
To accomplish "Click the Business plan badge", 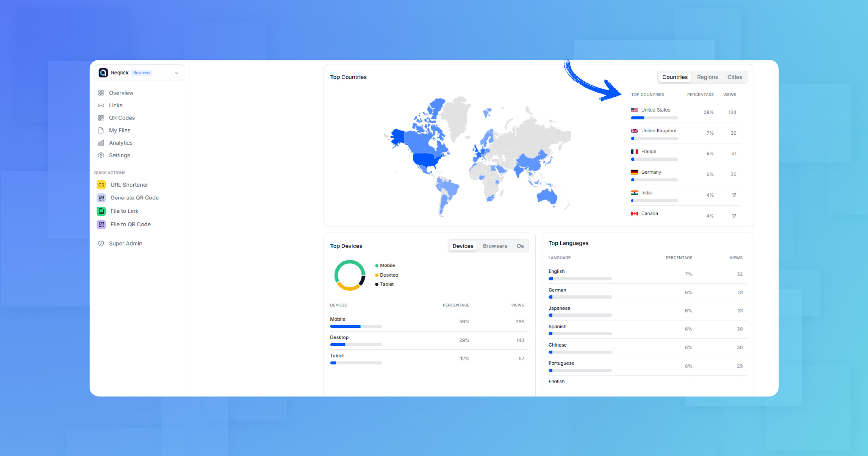I will pyautogui.click(x=142, y=73).
